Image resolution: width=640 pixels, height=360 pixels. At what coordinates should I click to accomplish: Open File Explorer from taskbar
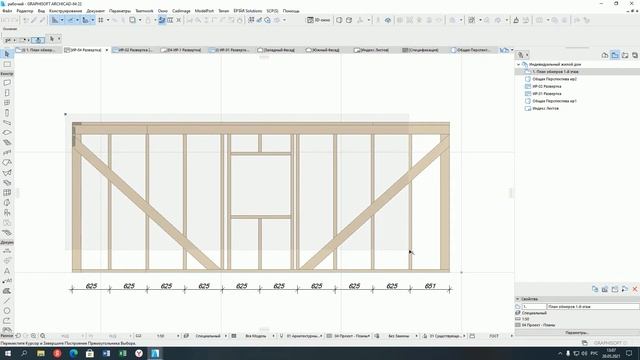click(41, 353)
